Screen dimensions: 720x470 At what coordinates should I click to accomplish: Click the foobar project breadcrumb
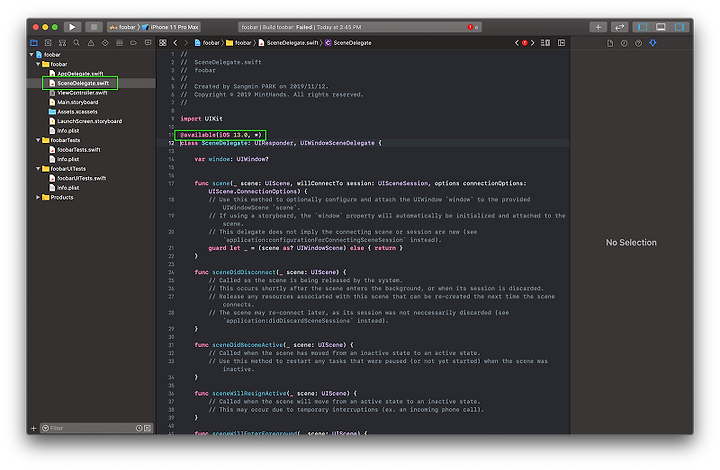(x=207, y=43)
